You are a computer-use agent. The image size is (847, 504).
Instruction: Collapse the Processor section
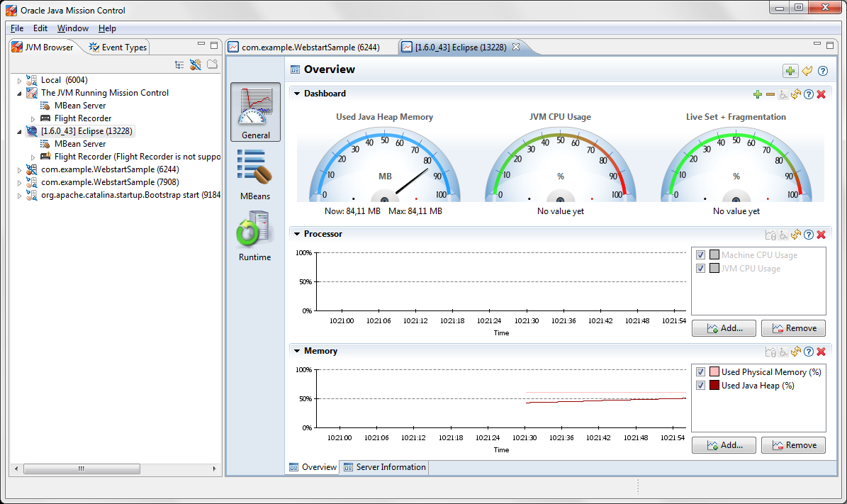(296, 234)
